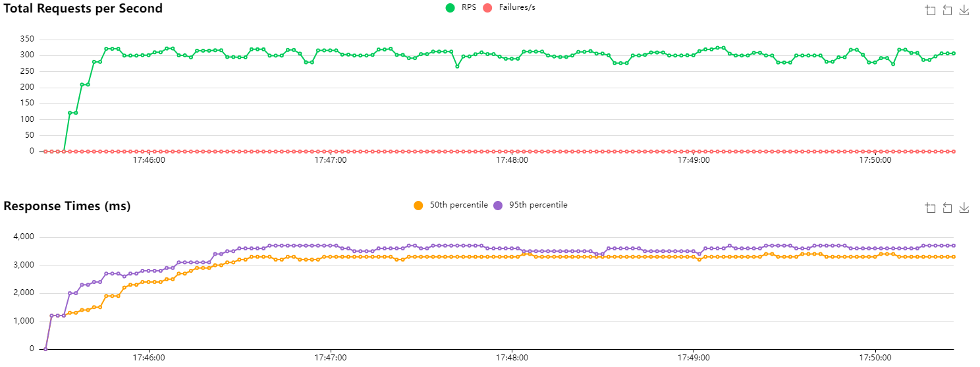Click the 17:48:00 tick on requests chart
Screen dimensions: 980x367
click(x=512, y=159)
